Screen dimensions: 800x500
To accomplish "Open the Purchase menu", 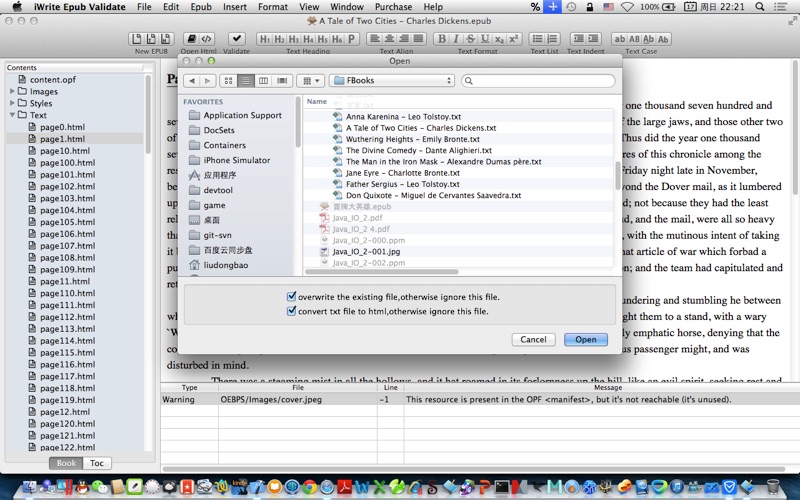I will [393, 7].
